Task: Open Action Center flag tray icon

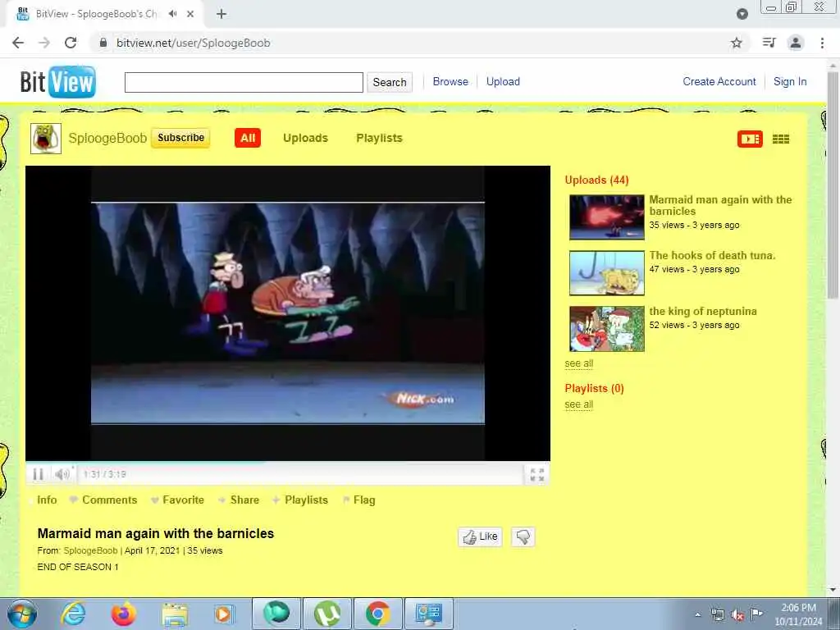Action: point(756,614)
